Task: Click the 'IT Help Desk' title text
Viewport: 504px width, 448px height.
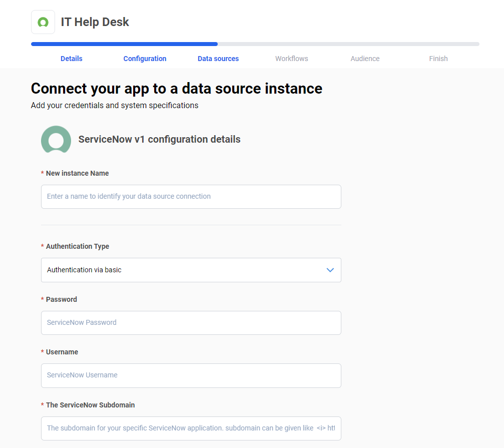Action: pyautogui.click(x=95, y=22)
